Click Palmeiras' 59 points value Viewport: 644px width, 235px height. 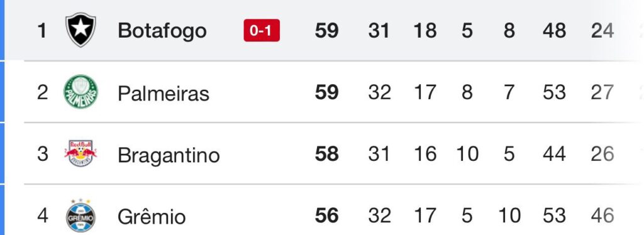point(326,92)
